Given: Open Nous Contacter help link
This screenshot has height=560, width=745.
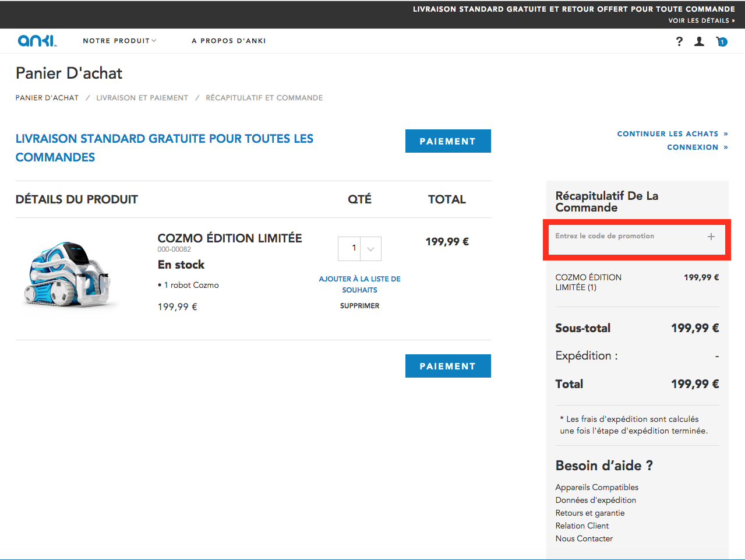Looking at the screenshot, I should pyautogui.click(x=584, y=538).
